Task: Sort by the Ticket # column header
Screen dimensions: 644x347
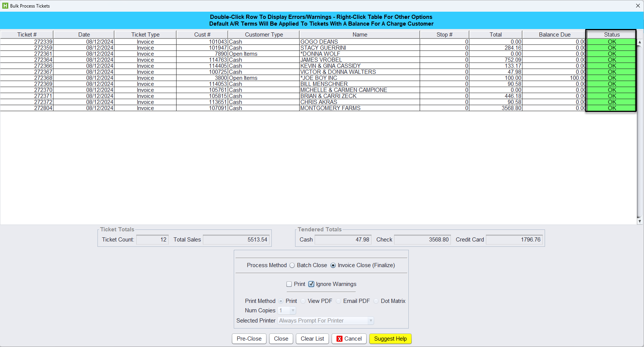Action: point(27,34)
